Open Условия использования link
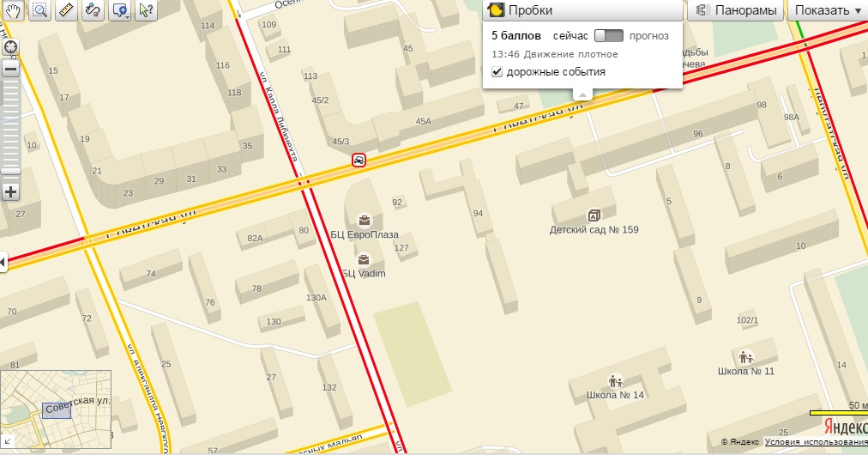 [x=816, y=442]
